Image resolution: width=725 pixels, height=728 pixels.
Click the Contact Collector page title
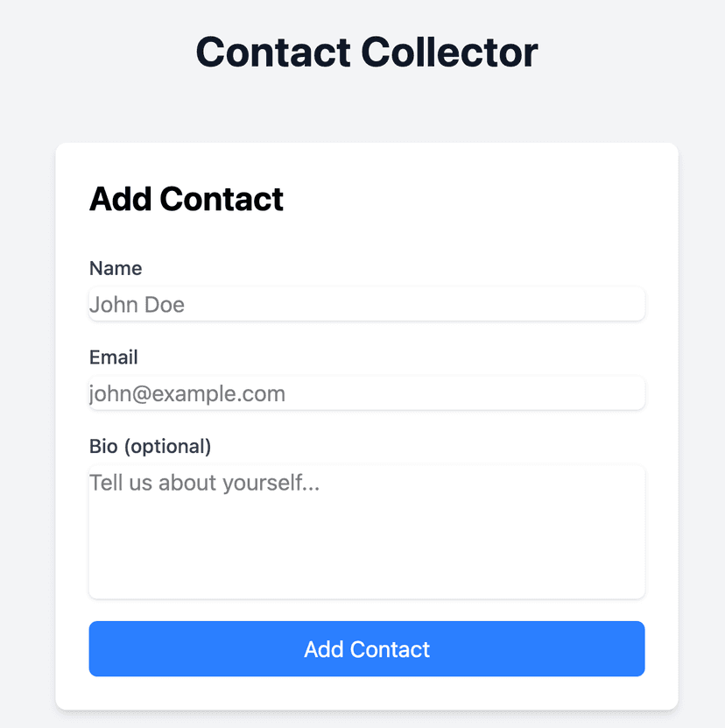(367, 52)
